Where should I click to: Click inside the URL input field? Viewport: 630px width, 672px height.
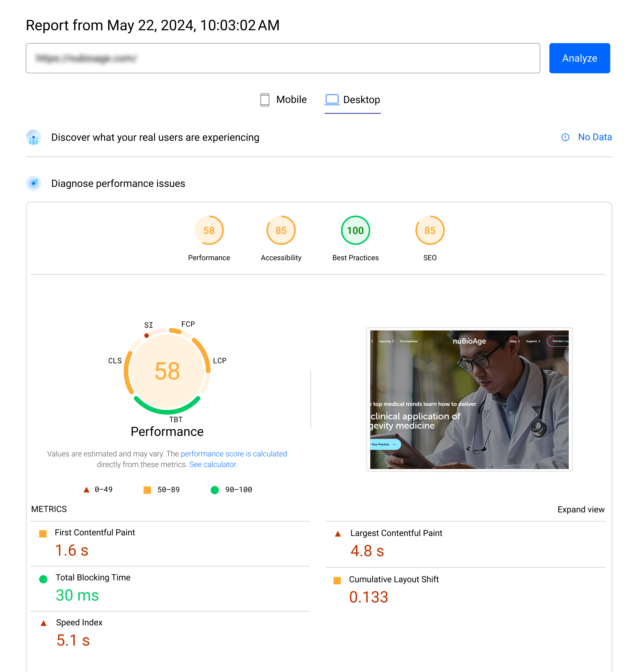283,58
